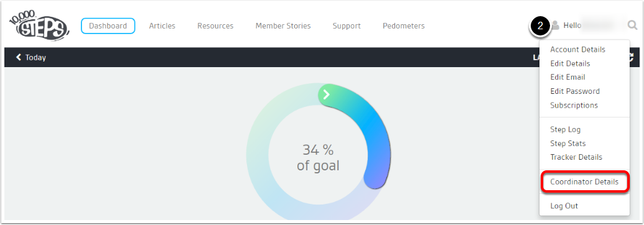The width and height of the screenshot is (644, 225).
Task: Open Tracker Details from the menu
Action: click(x=576, y=157)
